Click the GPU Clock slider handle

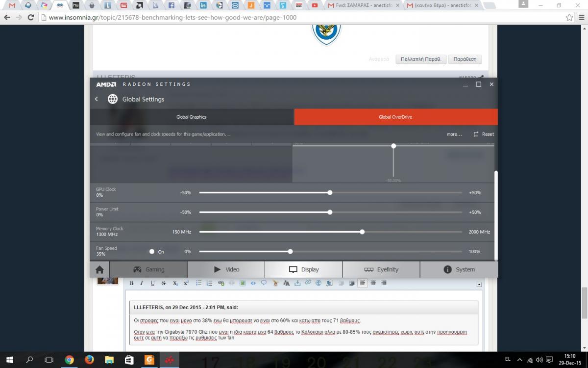tap(330, 193)
